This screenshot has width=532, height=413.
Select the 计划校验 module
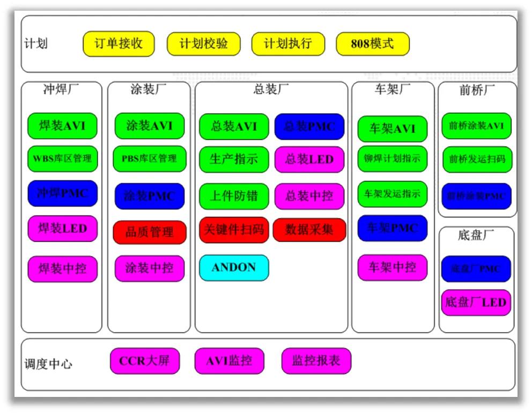tap(204, 44)
